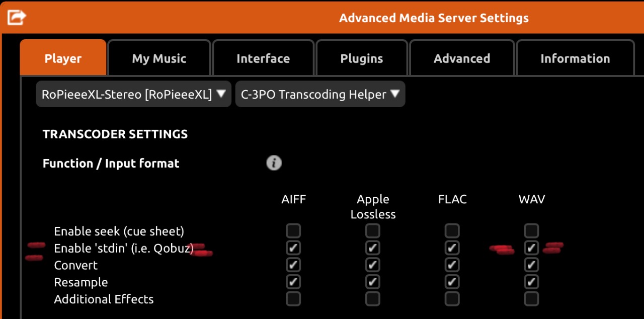
Task: Go to the Plugins tab
Action: pyautogui.click(x=362, y=58)
